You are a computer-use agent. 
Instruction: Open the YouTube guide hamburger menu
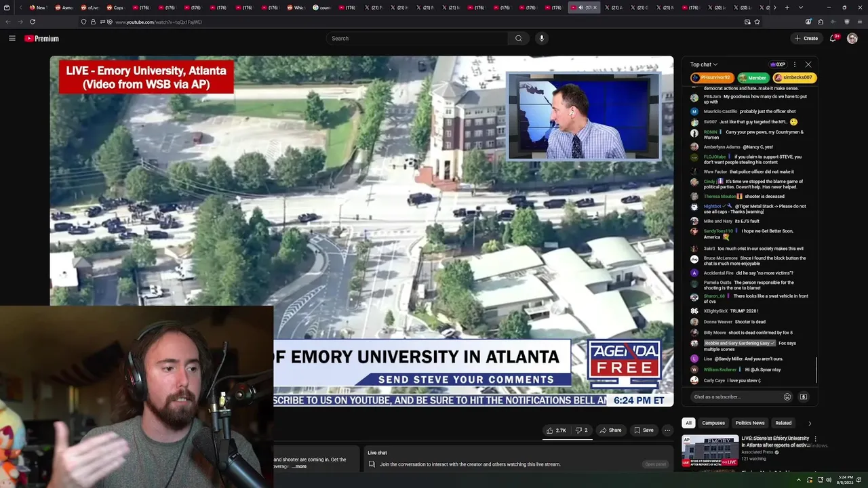[x=12, y=39]
